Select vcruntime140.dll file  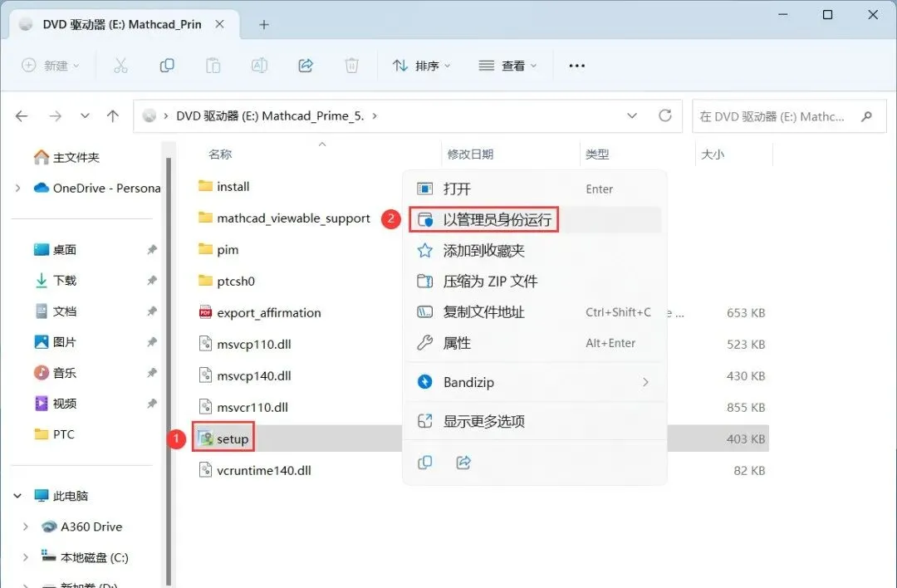tap(255, 470)
